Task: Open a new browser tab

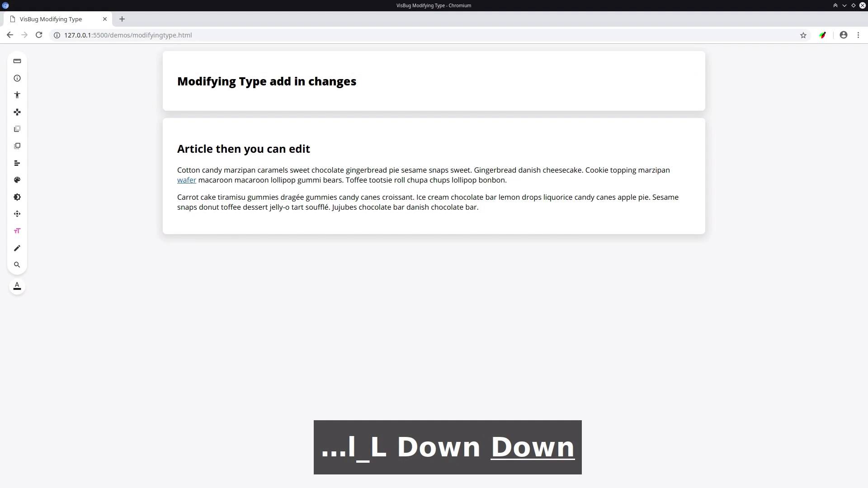Action: (x=122, y=19)
